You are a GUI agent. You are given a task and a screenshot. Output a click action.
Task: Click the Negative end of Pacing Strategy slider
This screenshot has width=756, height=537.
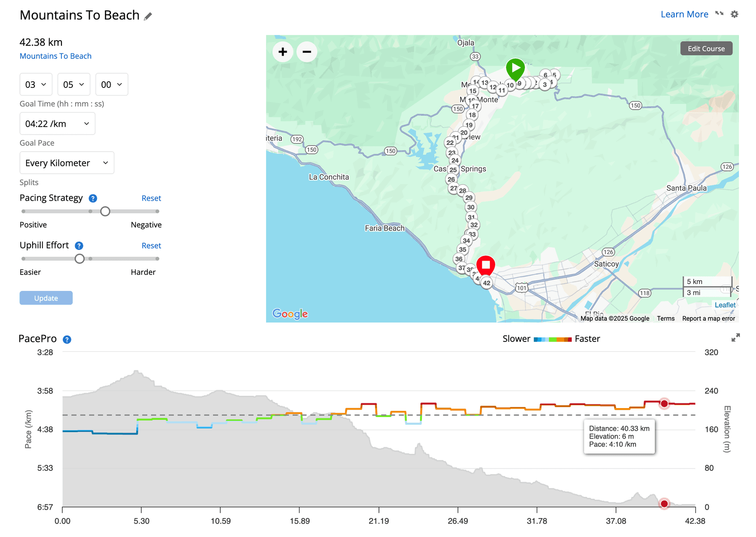[157, 212]
